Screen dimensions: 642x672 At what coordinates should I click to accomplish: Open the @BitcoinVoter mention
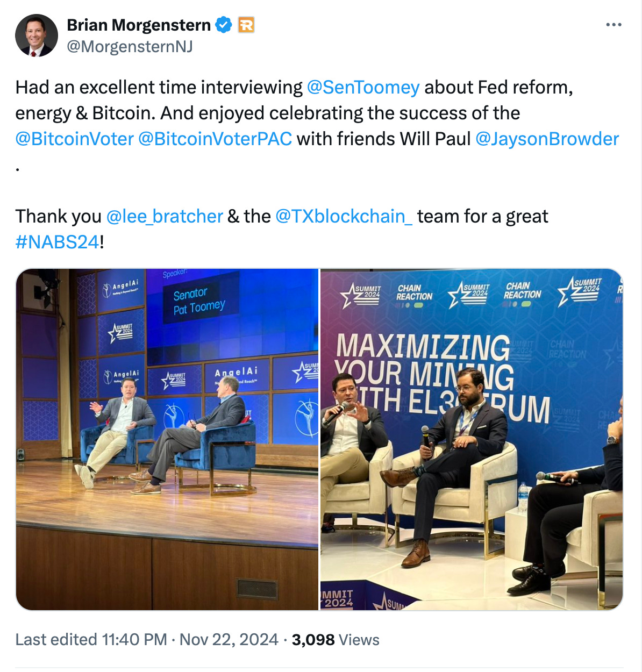point(74,139)
